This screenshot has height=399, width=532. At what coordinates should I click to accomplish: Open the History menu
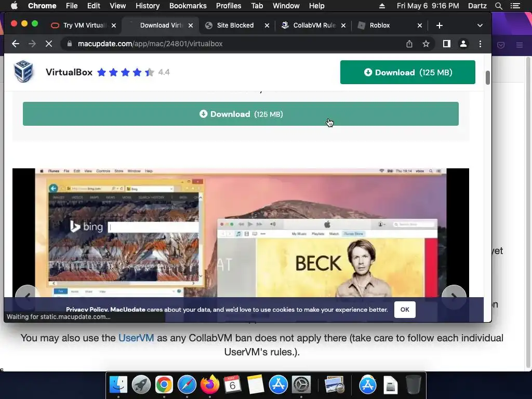click(148, 6)
